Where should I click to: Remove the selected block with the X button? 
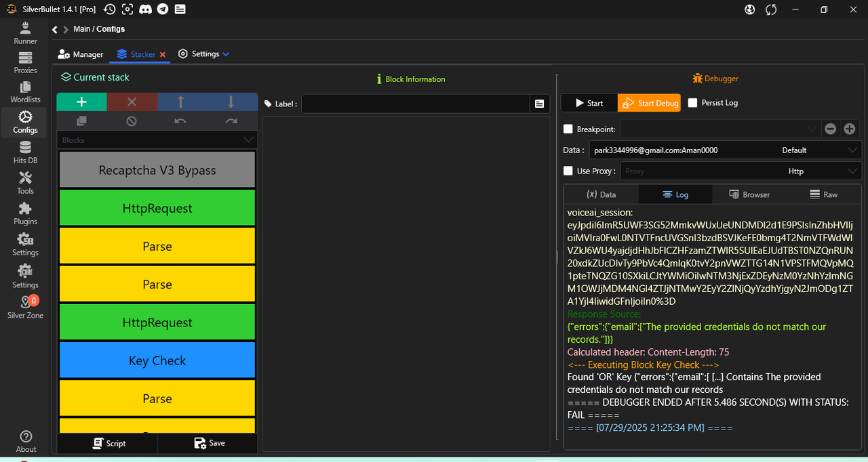click(132, 102)
